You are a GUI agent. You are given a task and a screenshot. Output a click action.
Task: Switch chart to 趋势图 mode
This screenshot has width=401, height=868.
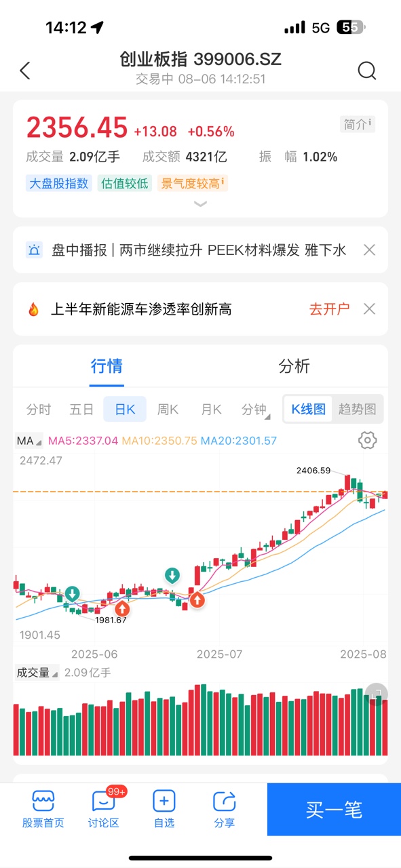click(x=357, y=409)
